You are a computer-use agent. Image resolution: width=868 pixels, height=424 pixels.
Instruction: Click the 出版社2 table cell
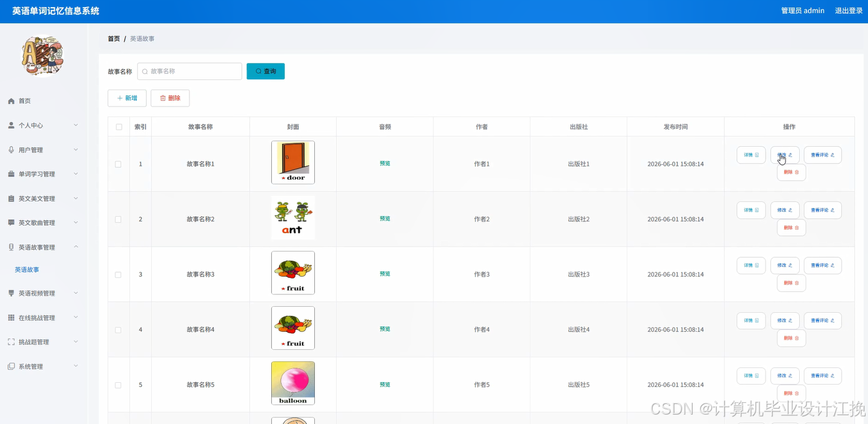[x=578, y=219]
